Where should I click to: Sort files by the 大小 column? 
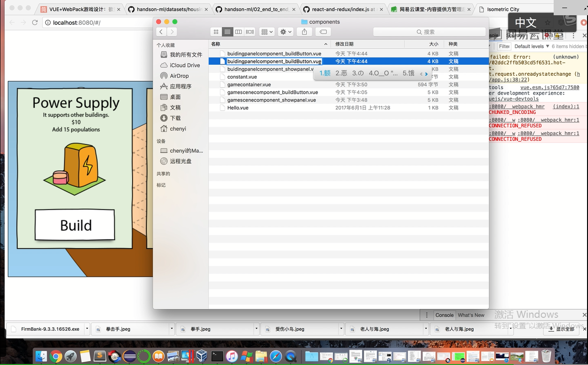[x=423, y=44]
